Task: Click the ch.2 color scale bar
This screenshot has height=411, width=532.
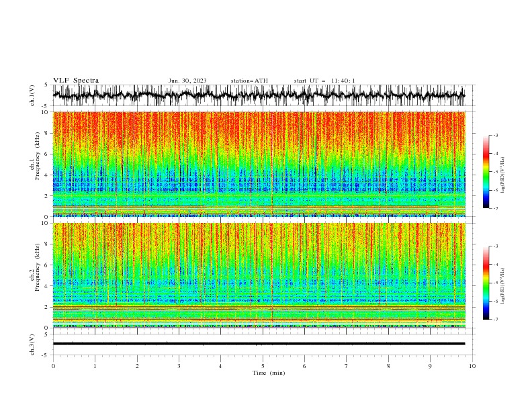Action: pyautogui.click(x=486, y=283)
